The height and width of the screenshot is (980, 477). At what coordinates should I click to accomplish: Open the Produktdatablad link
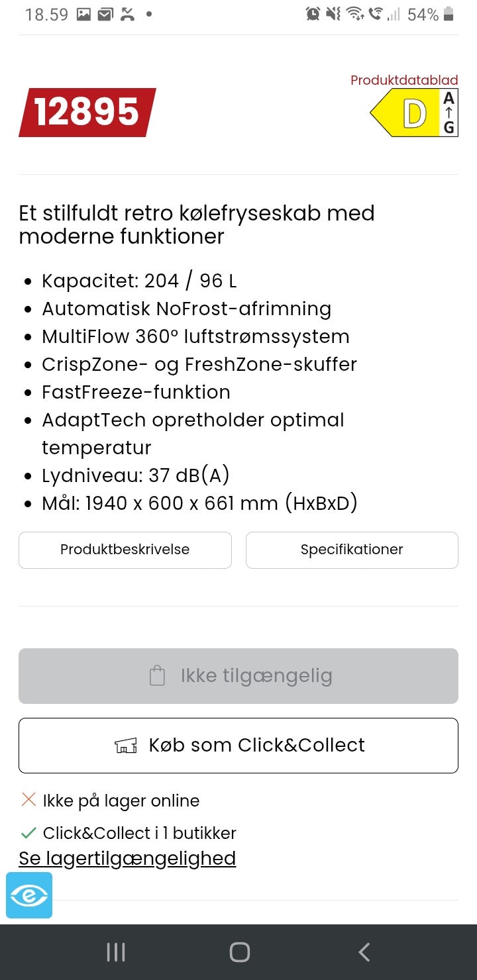[x=404, y=81]
